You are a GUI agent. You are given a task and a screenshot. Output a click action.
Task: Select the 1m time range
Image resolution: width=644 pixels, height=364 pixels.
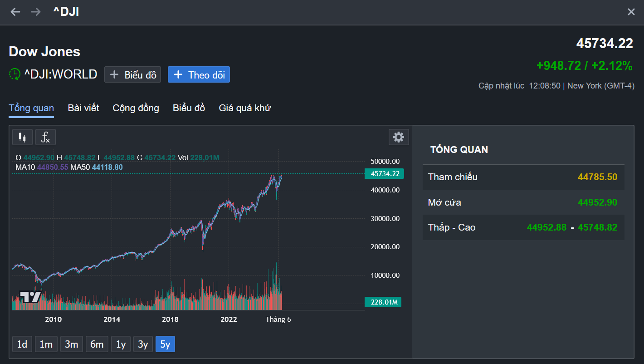46,344
